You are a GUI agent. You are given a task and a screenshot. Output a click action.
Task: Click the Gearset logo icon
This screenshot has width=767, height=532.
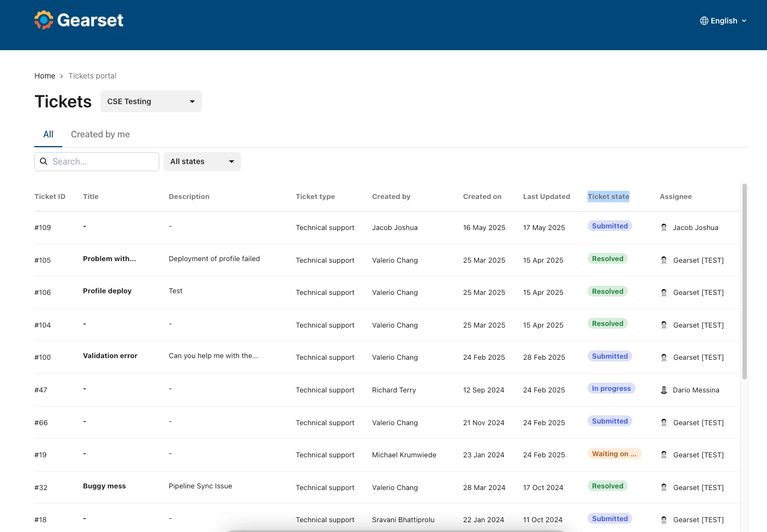(44, 20)
